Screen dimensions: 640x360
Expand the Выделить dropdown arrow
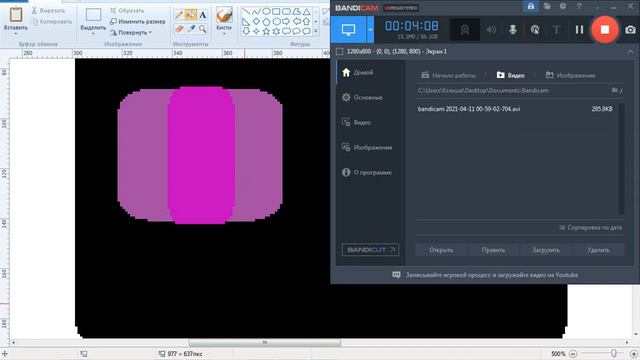tap(93, 33)
